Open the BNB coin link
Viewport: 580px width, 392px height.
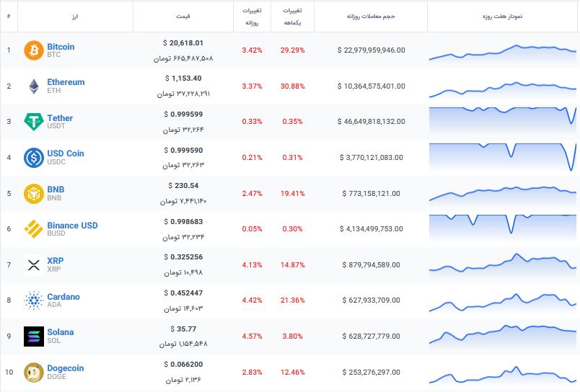pyautogui.click(x=56, y=190)
